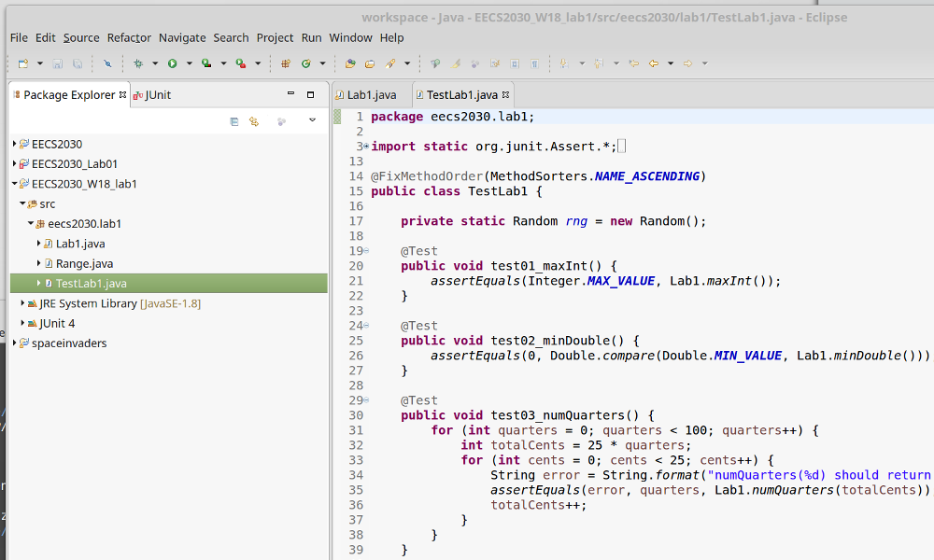
Task: Select Range.java in the Package Explorer
Action: click(84, 264)
